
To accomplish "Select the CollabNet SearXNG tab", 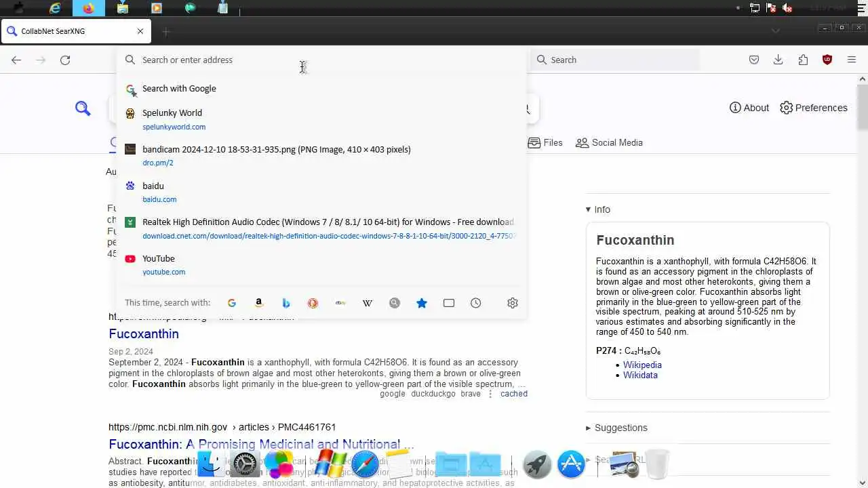I will pyautogui.click(x=75, y=31).
